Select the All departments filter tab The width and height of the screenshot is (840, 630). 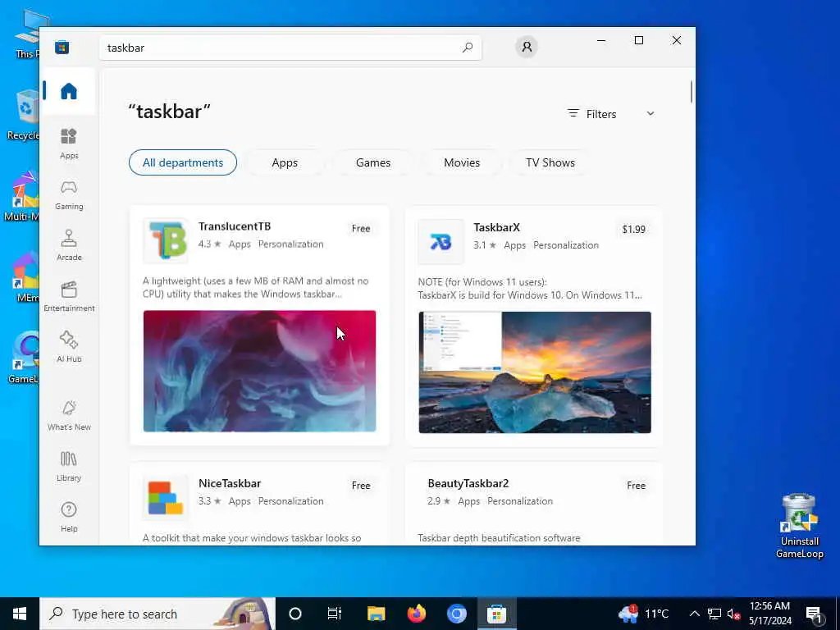pyautogui.click(x=183, y=162)
